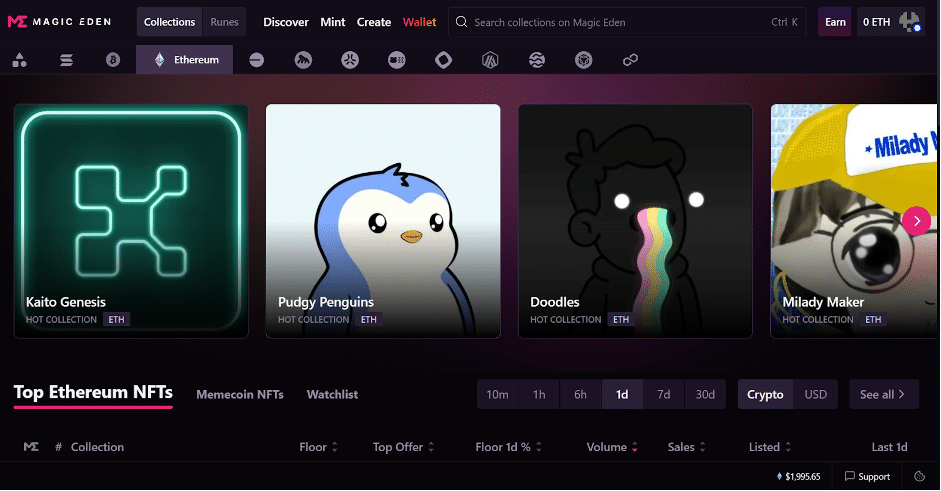Click the Ctrl K shortcut hint
941x491 pixels.
(784, 22)
